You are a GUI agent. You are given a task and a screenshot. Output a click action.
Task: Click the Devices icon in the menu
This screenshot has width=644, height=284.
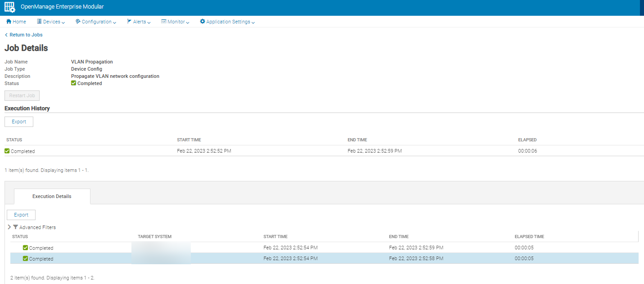pyautogui.click(x=40, y=21)
